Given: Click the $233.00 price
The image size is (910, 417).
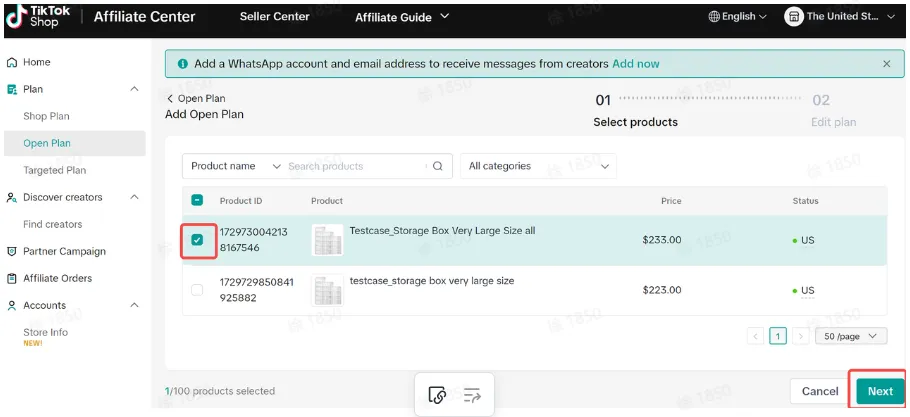Looking at the screenshot, I should pyautogui.click(x=662, y=240).
